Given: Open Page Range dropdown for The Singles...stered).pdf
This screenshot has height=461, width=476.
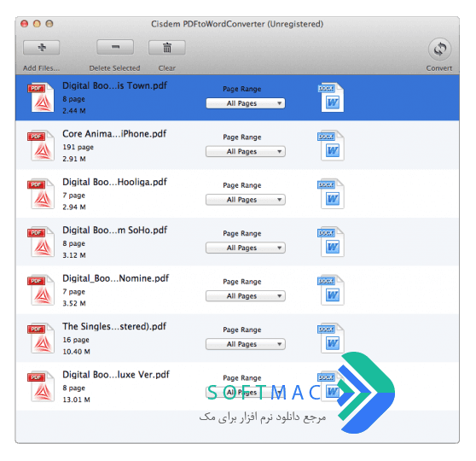Looking at the screenshot, I should [x=246, y=344].
